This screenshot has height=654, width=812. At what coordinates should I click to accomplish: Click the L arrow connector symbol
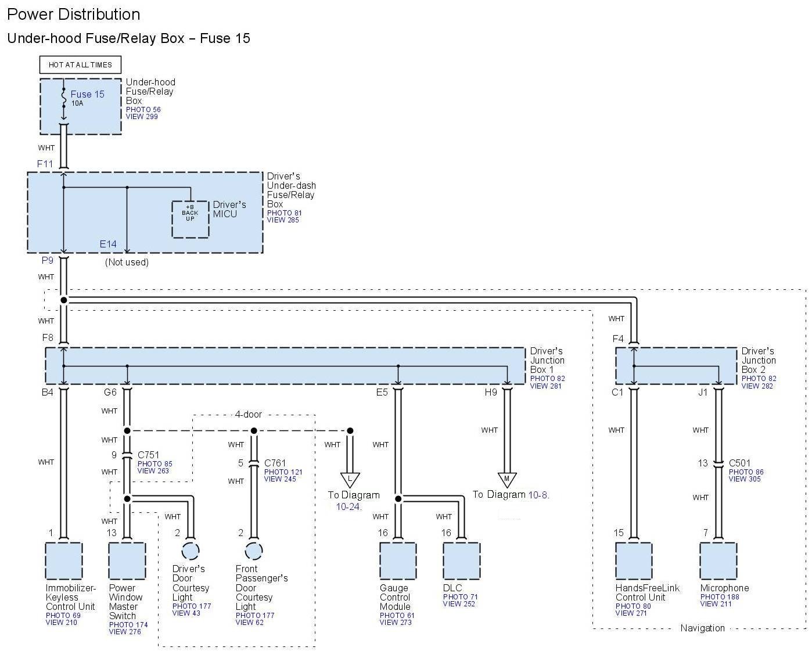point(350,480)
